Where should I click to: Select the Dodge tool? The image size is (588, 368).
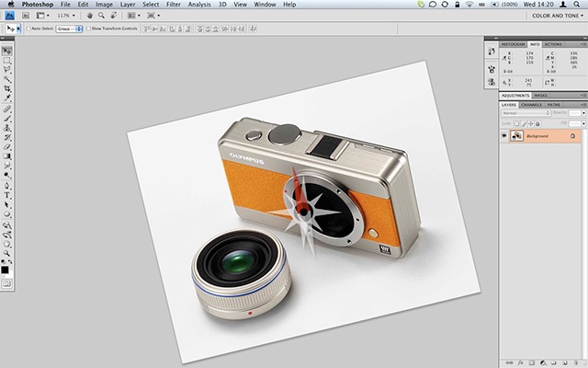[7, 175]
